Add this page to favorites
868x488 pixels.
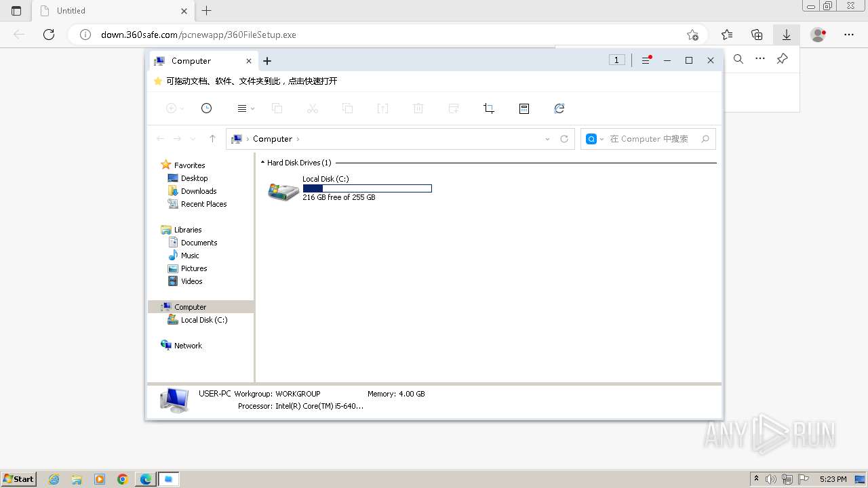(x=692, y=35)
